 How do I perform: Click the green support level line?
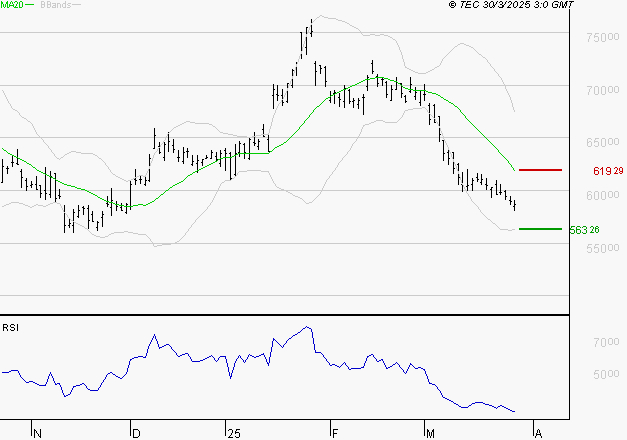tap(540, 229)
